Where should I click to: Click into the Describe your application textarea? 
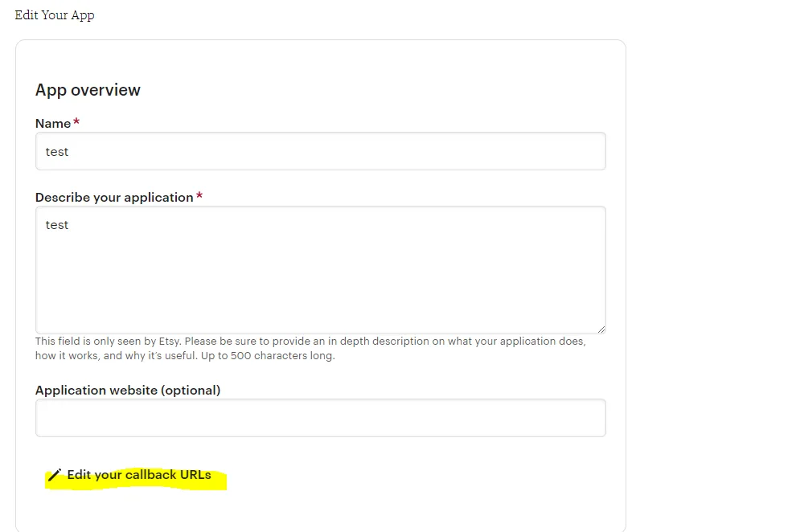[x=320, y=270]
